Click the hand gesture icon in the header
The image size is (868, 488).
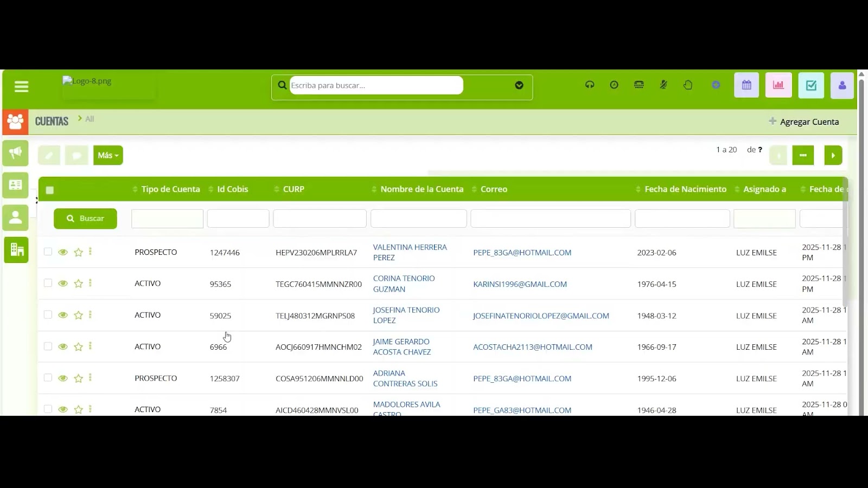(x=688, y=85)
